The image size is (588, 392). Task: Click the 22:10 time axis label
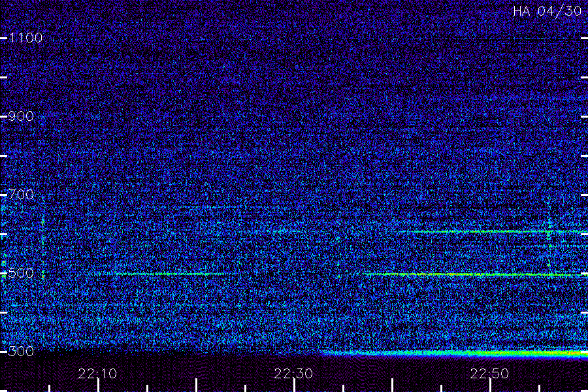click(x=97, y=374)
